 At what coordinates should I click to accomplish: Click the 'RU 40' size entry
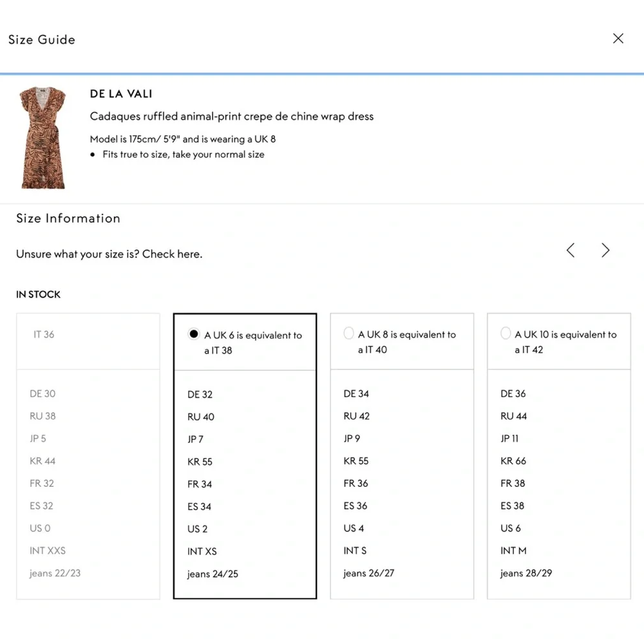point(200,417)
